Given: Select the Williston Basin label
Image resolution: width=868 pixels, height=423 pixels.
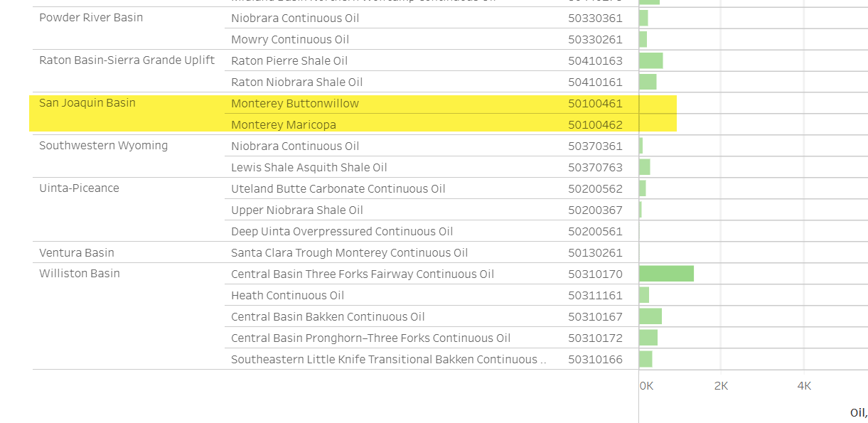Looking at the screenshot, I should pyautogui.click(x=79, y=274).
